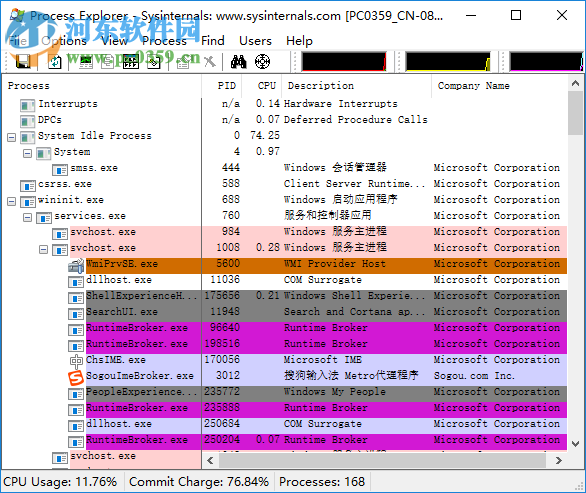Screen dimensions: 586x493
Task: Click the vertical scrollbar down arrow
Action: coord(576,444)
